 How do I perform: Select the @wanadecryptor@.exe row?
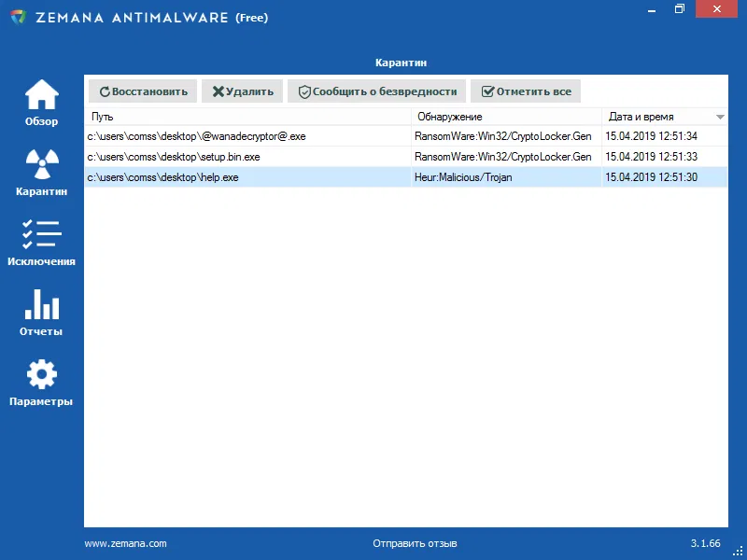[406, 136]
